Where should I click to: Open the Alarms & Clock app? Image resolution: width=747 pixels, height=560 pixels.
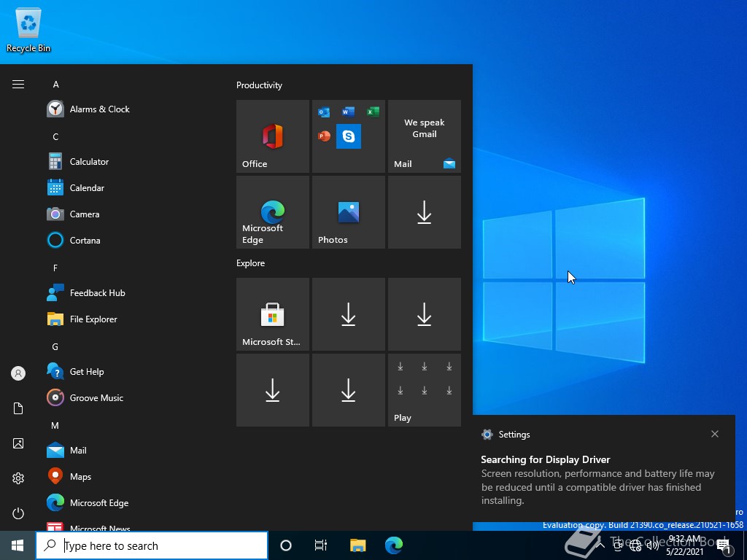(99, 109)
